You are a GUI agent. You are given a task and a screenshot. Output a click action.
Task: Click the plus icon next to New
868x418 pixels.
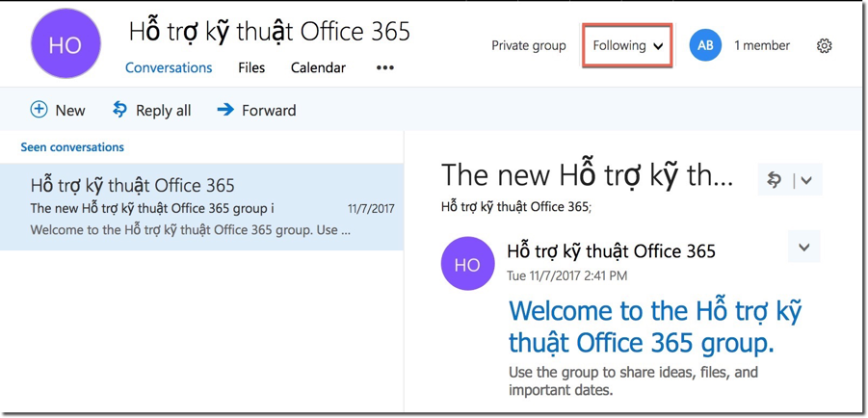39,110
